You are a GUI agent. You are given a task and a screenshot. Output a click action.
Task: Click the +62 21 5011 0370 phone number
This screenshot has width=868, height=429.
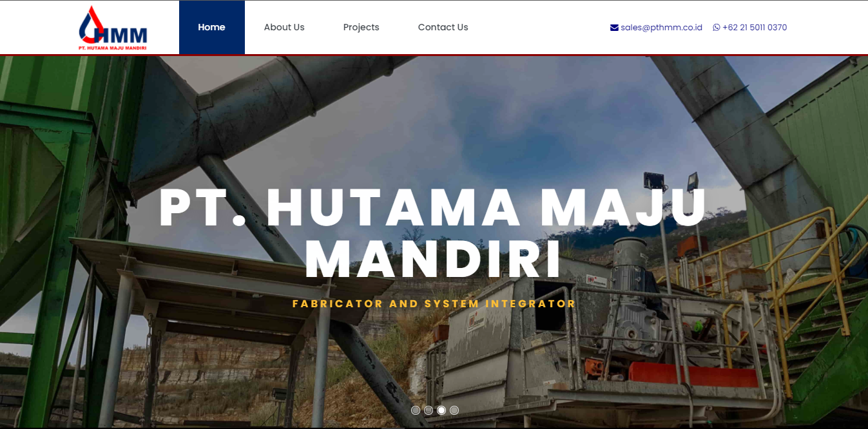point(755,28)
